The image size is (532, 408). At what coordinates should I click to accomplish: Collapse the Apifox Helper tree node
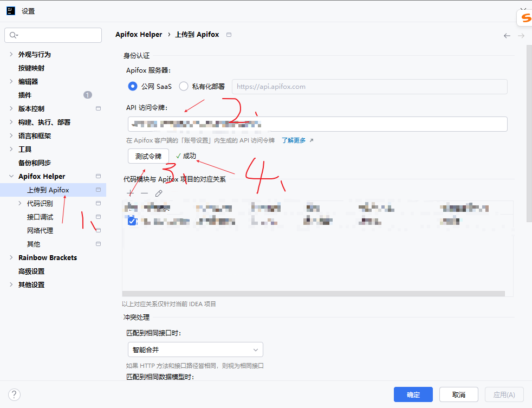[x=11, y=176]
